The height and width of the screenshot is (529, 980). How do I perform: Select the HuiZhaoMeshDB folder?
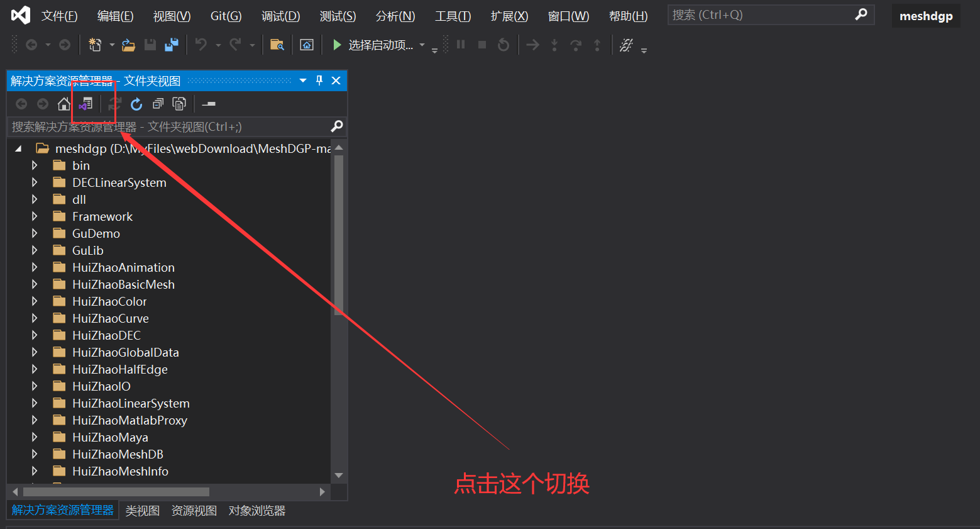pos(118,454)
